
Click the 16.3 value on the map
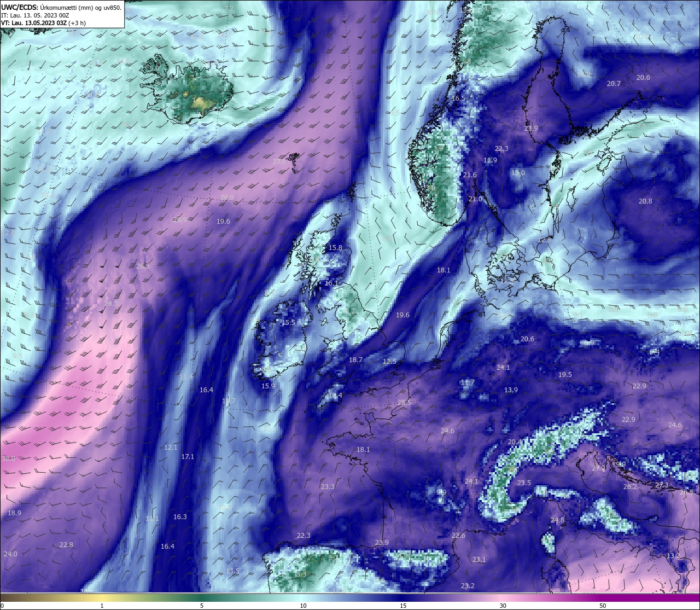[180, 516]
